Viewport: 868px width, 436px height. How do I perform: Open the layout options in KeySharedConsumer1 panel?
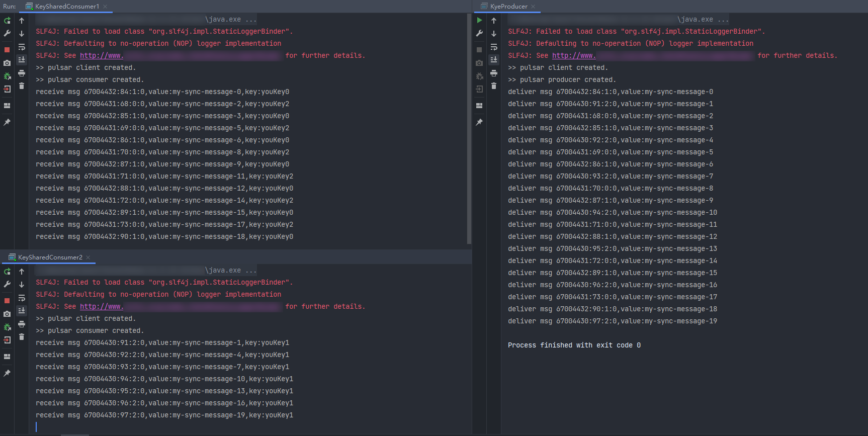pyautogui.click(x=7, y=106)
